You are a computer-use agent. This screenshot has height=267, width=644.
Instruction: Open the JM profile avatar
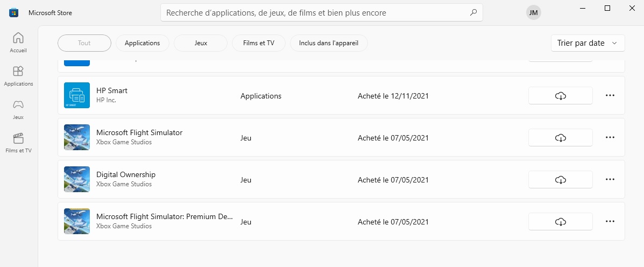point(533,13)
